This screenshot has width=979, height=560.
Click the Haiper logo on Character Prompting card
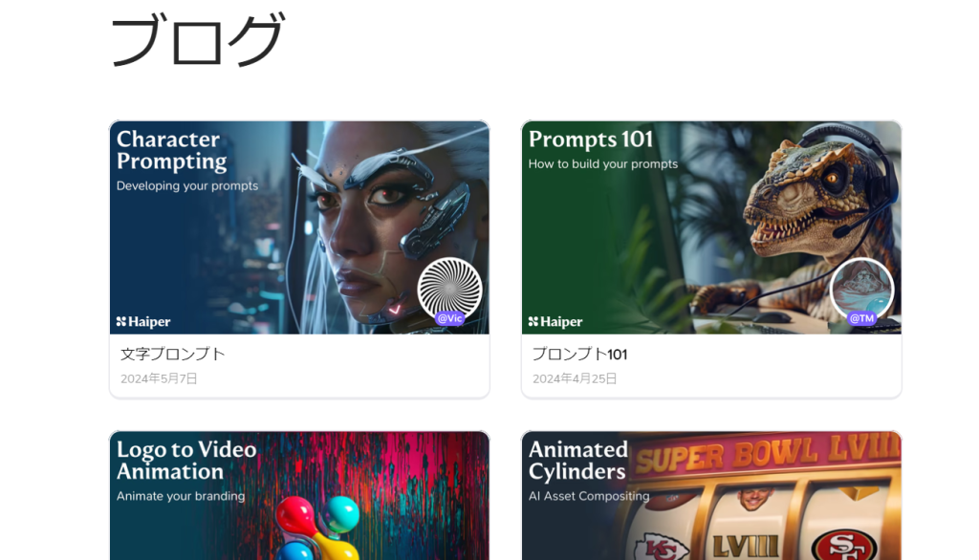click(x=143, y=321)
